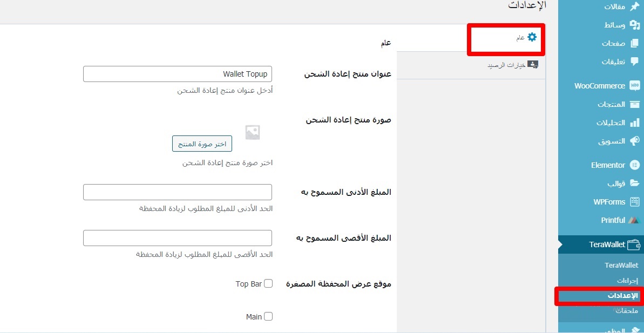Click the المبلغ الأقصى المسموح به field

click(178, 238)
